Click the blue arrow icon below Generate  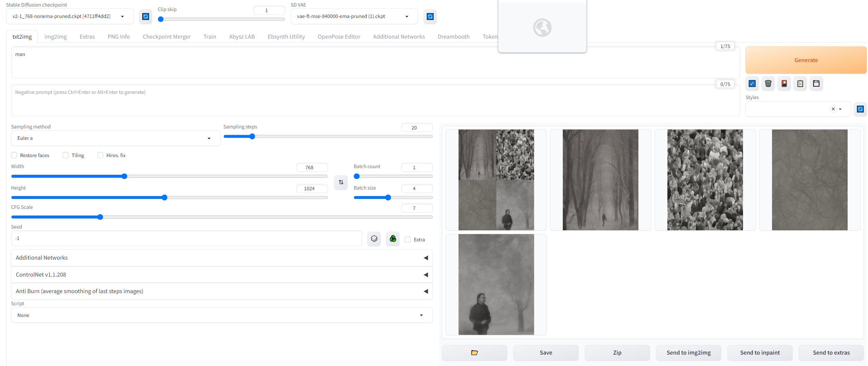(752, 84)
